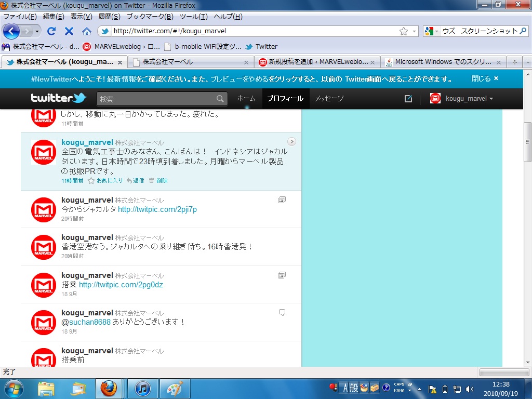Open conversation bubble on @suchan8688 tweet
This screenshot has height=399, width=532.
pyautogui.click(x=282, y=312)
